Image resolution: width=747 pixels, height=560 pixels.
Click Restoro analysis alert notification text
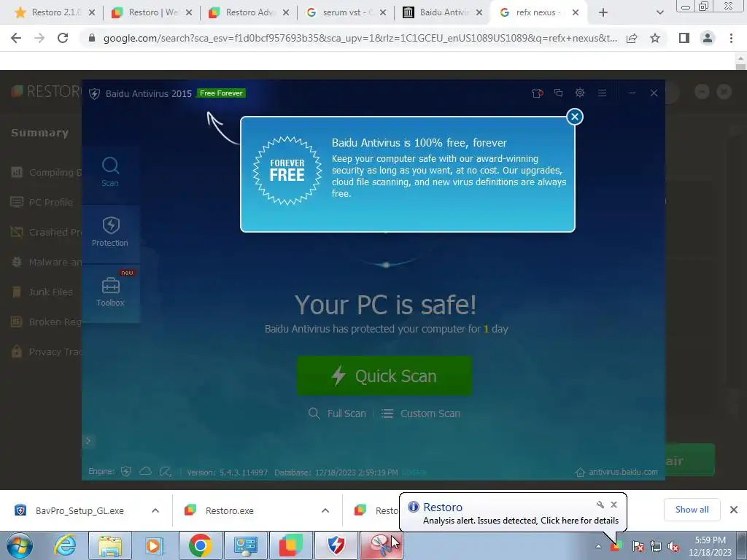(521, 521)
